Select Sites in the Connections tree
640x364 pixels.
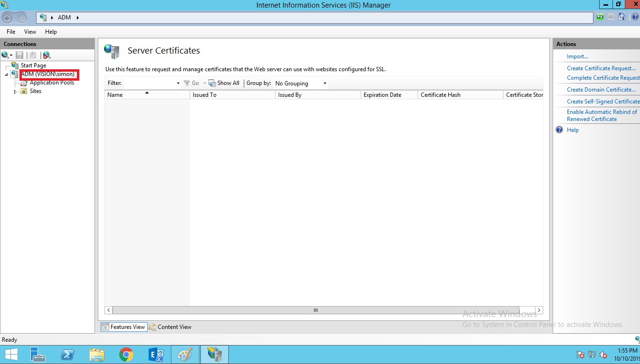coord(36,91)
